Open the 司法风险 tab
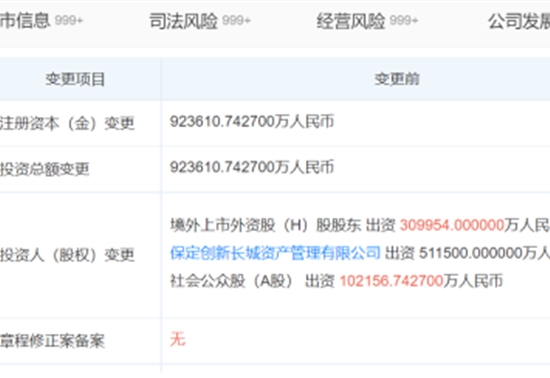 tap(200, 21)
